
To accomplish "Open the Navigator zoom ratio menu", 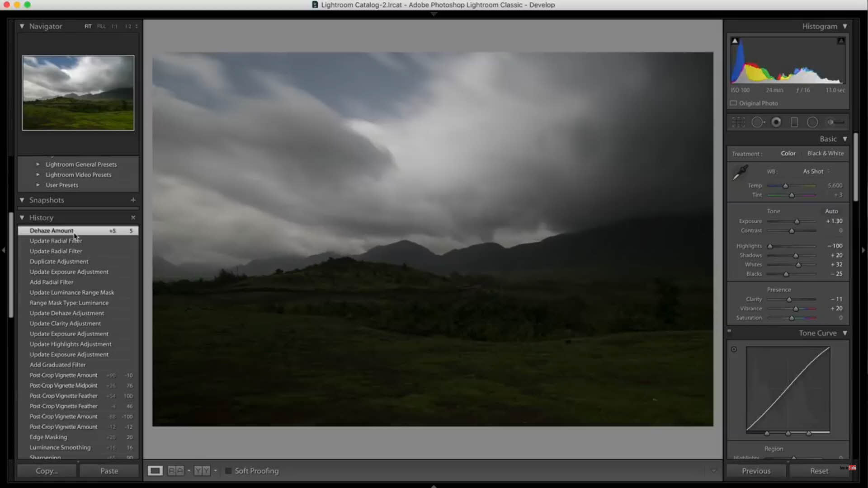I will pyautogui.click(x=137, y=26).
